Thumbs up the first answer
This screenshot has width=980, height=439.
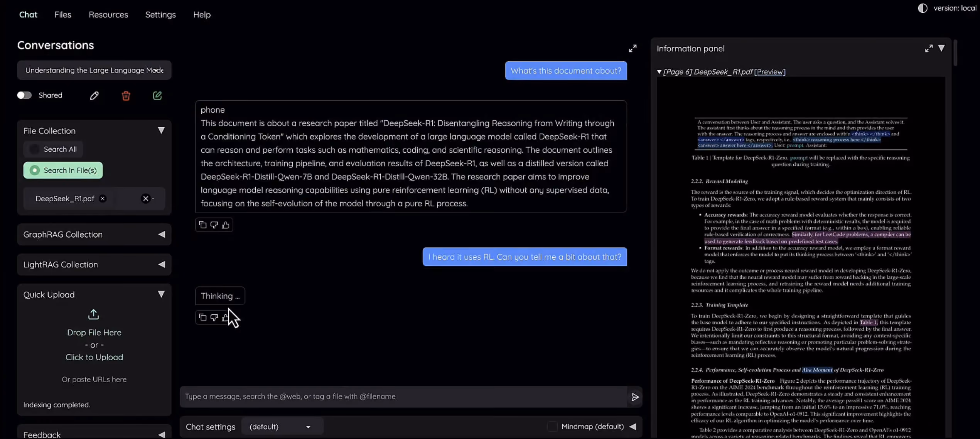226,225
